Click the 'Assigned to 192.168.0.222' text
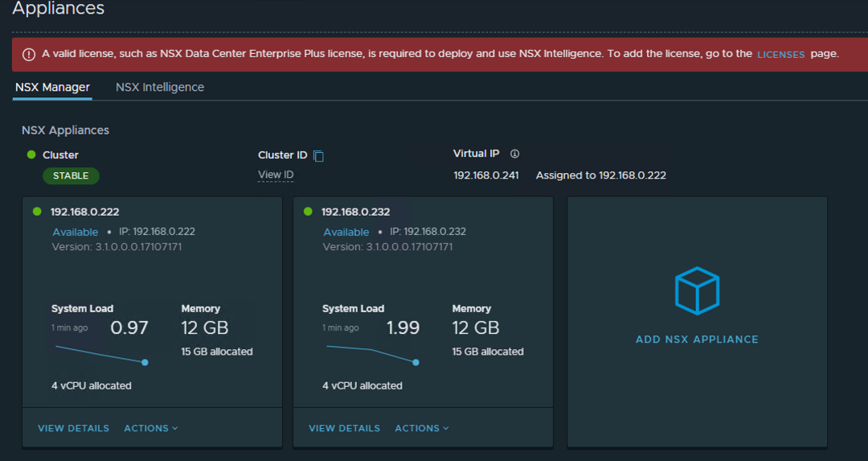Screen dimensions: 868x461 [x=600, y=175]
